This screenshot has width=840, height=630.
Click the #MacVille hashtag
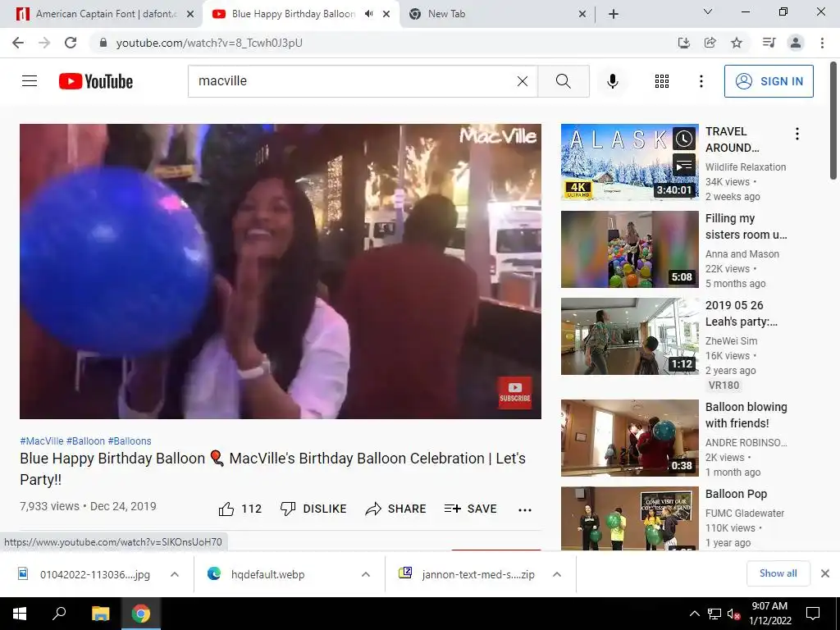(41, 441)
